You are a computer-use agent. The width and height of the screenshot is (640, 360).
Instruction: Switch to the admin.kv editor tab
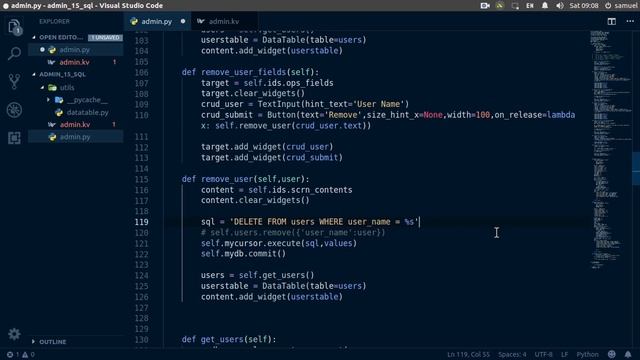point(224,21)
